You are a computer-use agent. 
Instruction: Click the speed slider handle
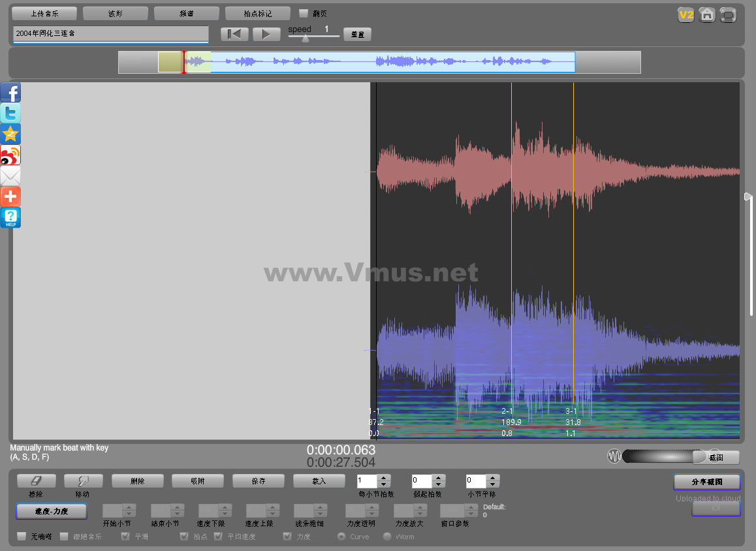(x=305, y=38)
